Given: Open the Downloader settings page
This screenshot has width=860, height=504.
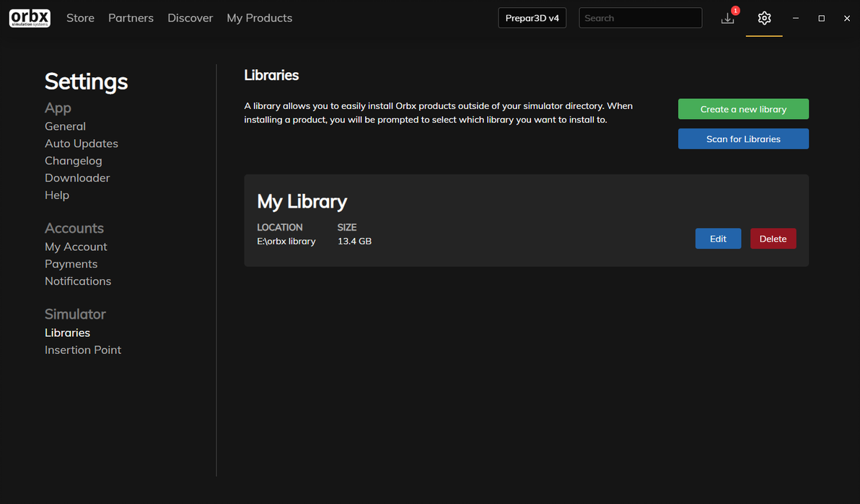Looking at the screenshot, I should click(77, 177).
